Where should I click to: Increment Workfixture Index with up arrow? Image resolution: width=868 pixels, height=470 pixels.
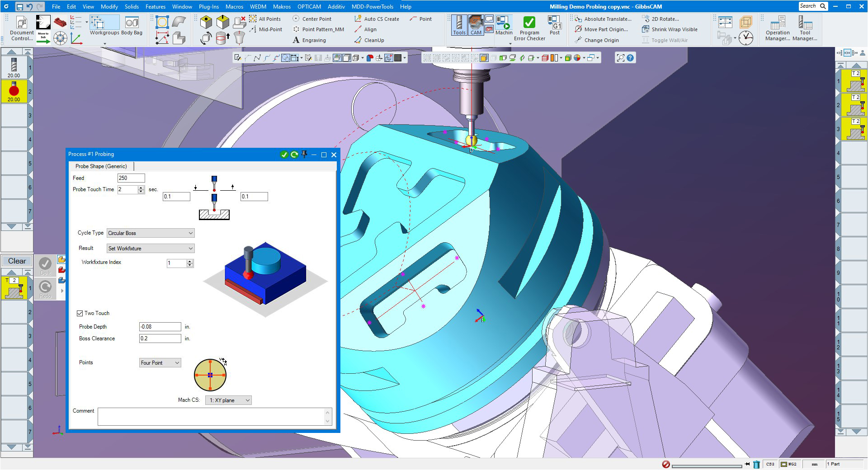[189, 261]
